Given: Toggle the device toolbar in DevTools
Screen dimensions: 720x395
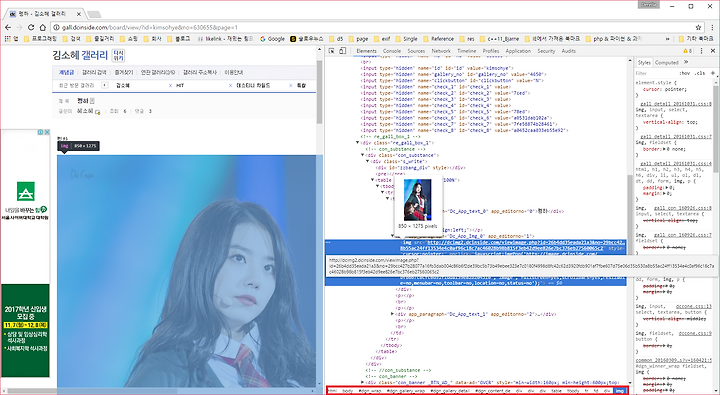Looking at the screenshot, I should click(342, 51).
